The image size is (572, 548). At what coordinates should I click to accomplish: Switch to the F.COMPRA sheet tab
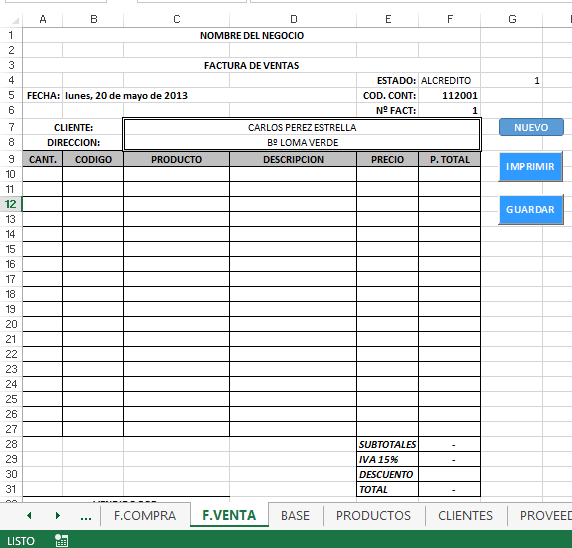[x=145, y=516]
